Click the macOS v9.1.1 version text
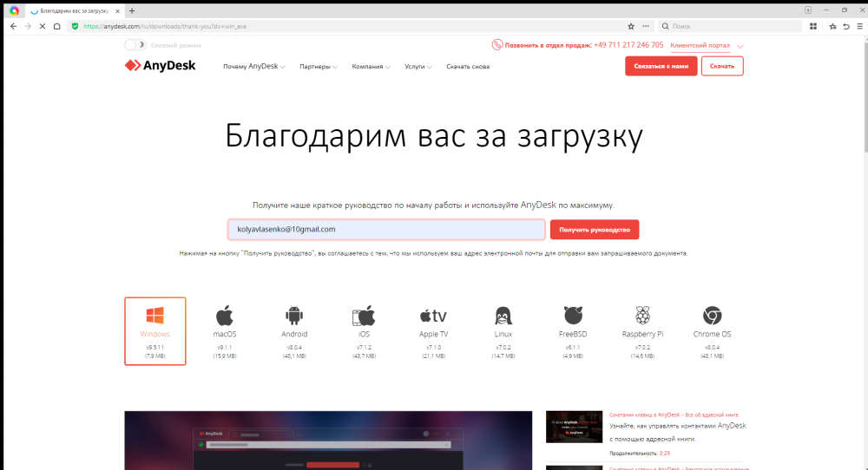868x470 pixels. coord(225,348)
